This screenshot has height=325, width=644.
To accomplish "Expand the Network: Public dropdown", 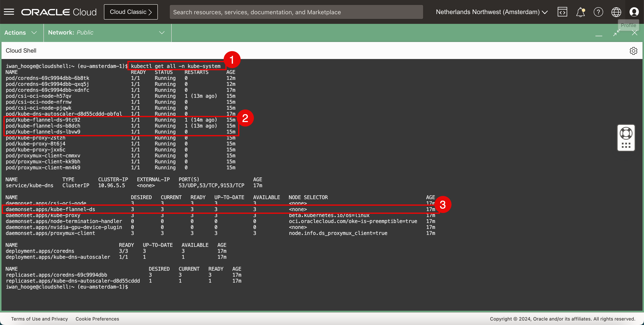I will [106, 33].
